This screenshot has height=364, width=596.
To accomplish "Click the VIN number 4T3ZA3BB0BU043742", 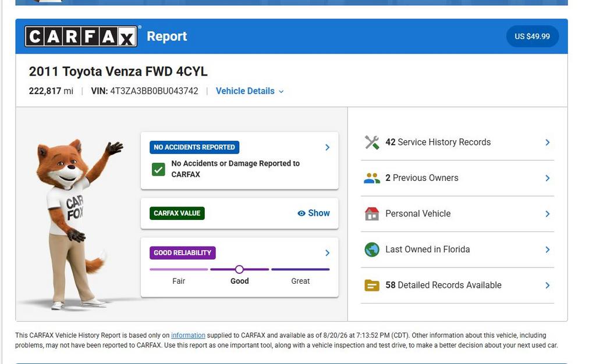I will pyautogui.click(x=154, y=91).
